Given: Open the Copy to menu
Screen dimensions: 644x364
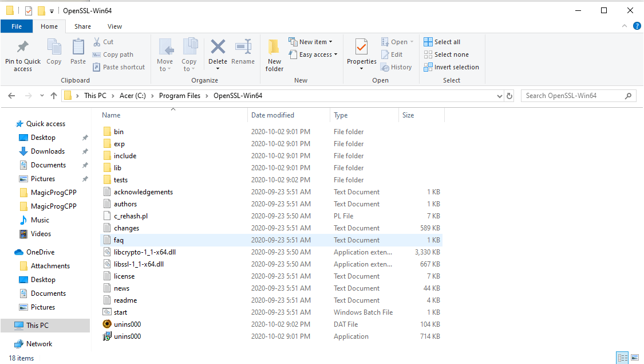Looking at the screenshot, I should [189, 56].
